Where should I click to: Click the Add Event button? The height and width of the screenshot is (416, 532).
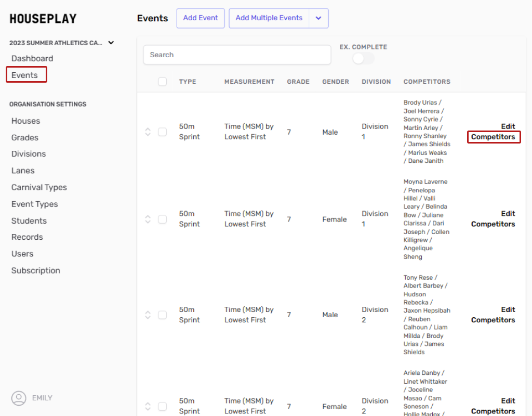(x=201, y=18)
